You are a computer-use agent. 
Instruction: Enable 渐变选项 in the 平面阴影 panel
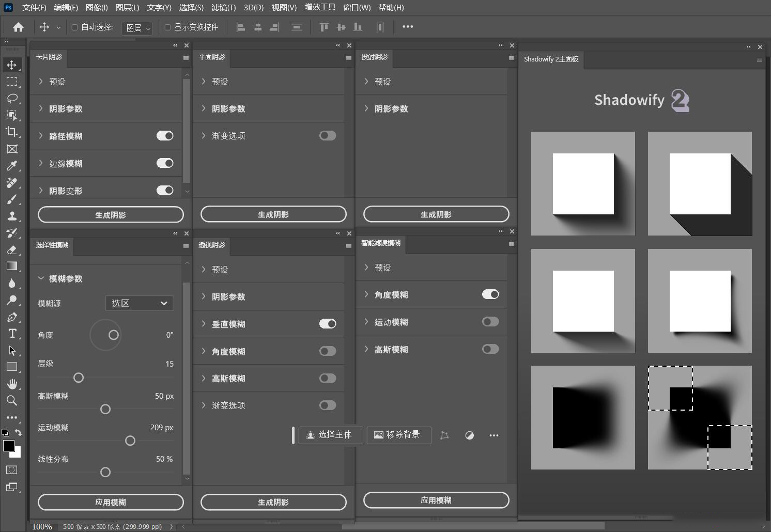coord(327,135)
